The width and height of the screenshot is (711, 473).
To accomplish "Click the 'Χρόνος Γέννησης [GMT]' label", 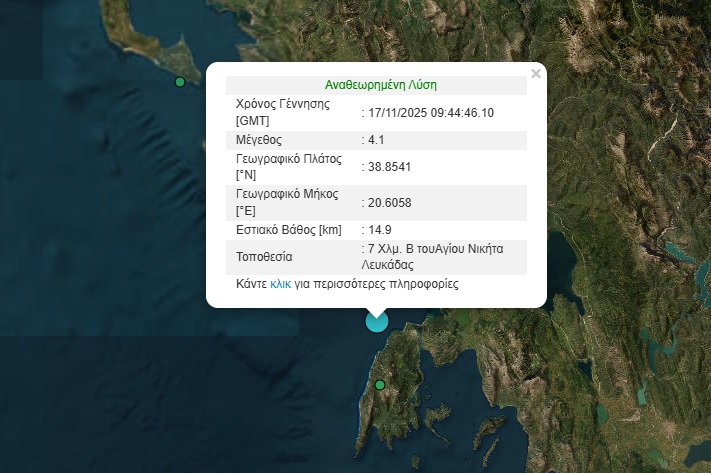I will click(283, 112).
